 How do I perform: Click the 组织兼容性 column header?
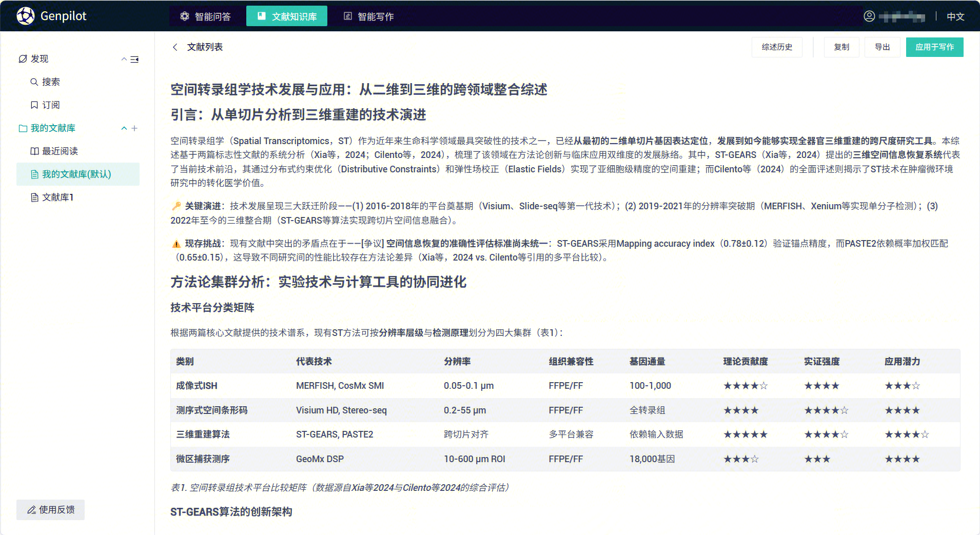[571, 362]
